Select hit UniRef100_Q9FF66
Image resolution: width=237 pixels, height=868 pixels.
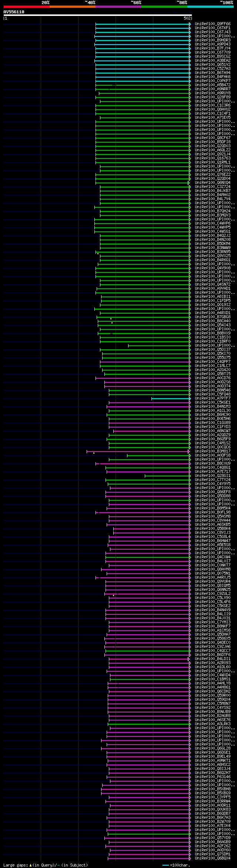point(213,24)
